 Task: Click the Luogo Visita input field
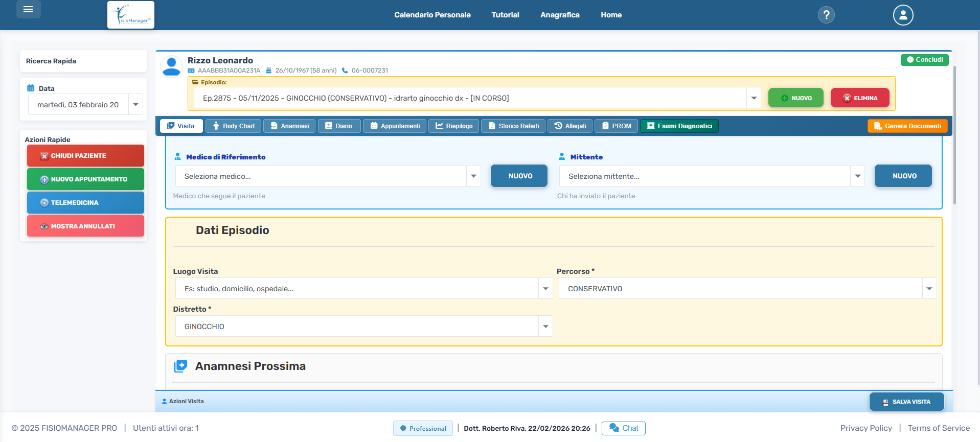pos(356,289)
